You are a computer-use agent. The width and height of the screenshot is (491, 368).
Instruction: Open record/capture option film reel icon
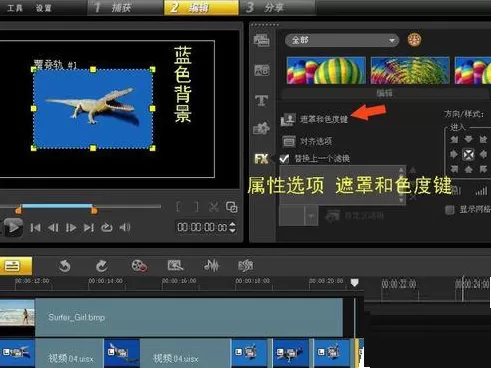pyautogui.click(x=139, y=266)
